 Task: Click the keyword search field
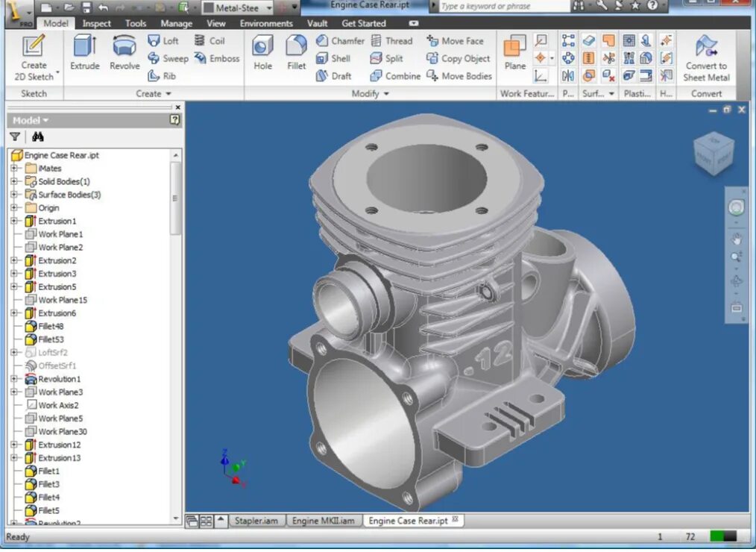pos(504,6)
